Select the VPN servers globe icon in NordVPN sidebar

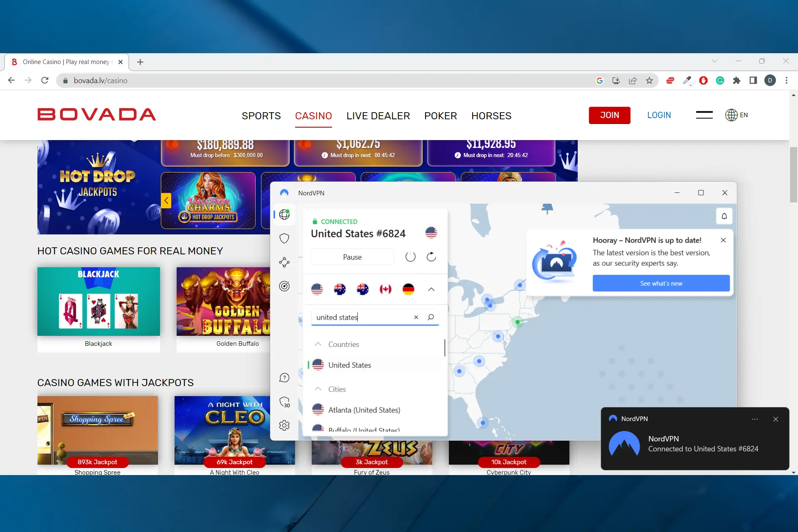click(x=284, y=214)
